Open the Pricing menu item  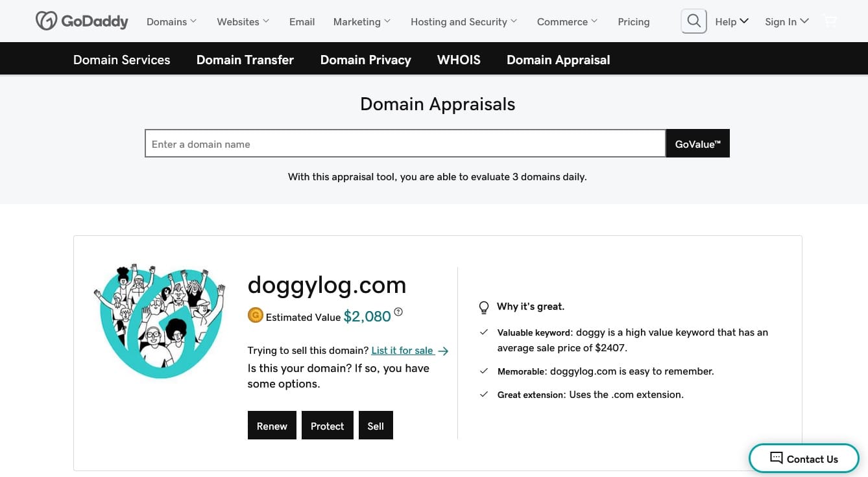pyautogui.click(x=634, y=21)
